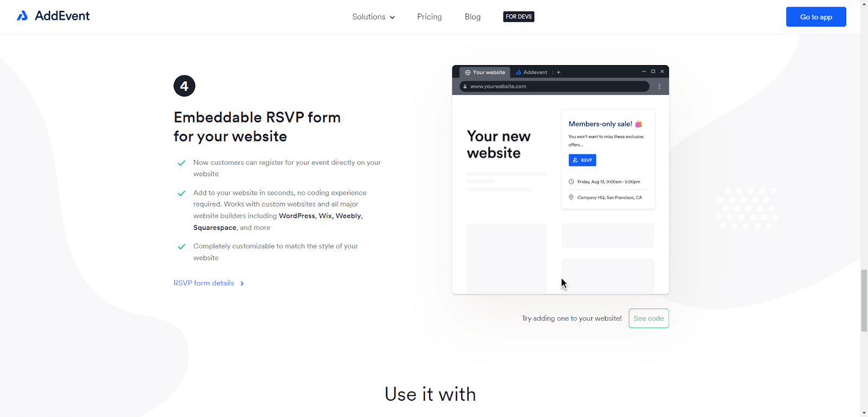Click the location pin icon beside Company HQ
Viewport: 868px width, 417px height.
click(571, 197)
